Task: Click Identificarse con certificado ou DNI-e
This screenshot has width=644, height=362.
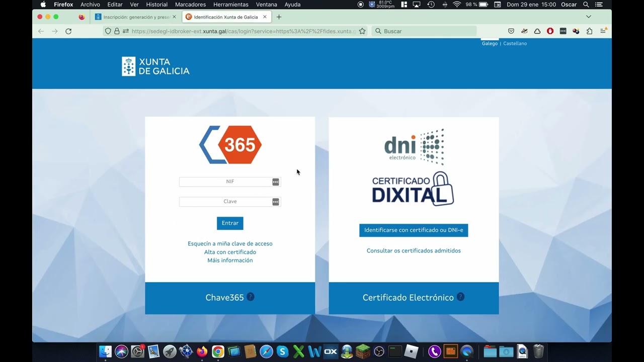Action: [414, 230]
